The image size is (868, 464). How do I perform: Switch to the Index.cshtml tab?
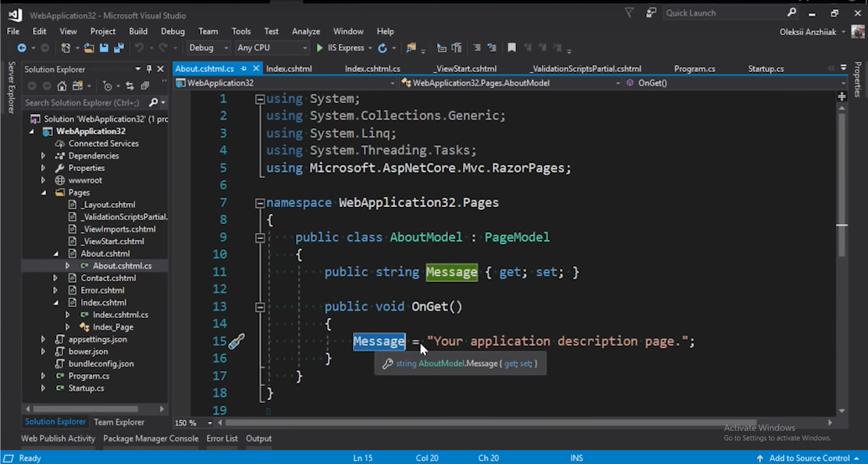pyautogui.click(x=289, y=70)
